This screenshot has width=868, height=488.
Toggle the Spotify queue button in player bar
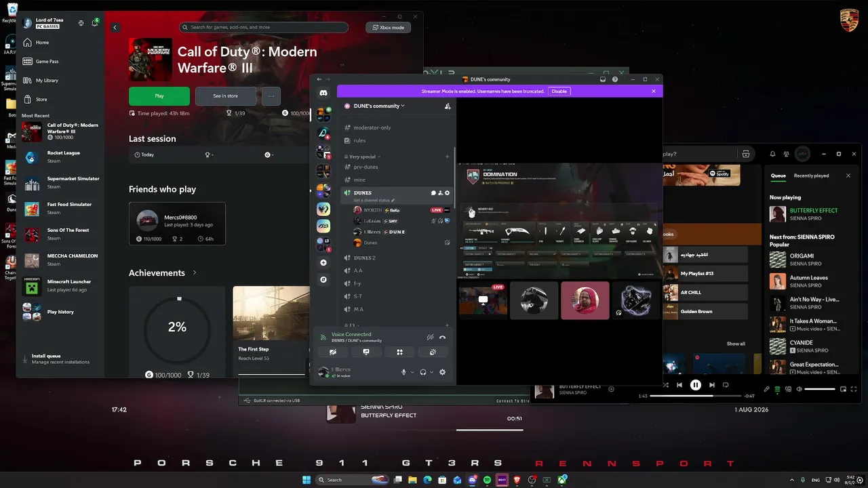point(777,389)
